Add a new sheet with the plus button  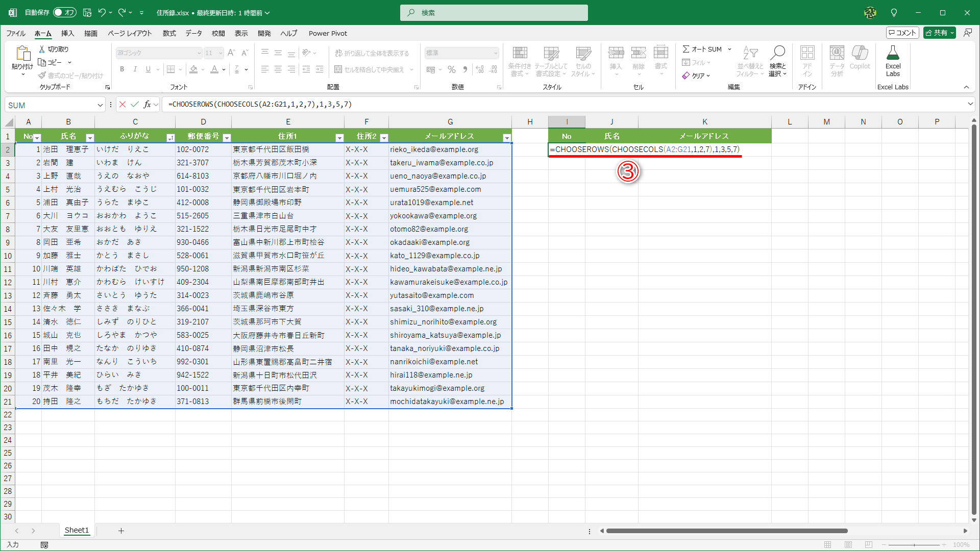click(121, 531)
